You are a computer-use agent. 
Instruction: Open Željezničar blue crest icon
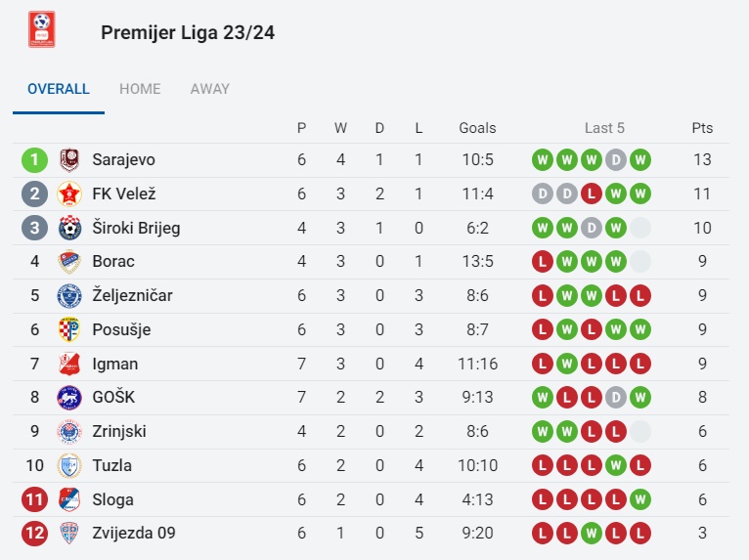(x=69, y=295)
